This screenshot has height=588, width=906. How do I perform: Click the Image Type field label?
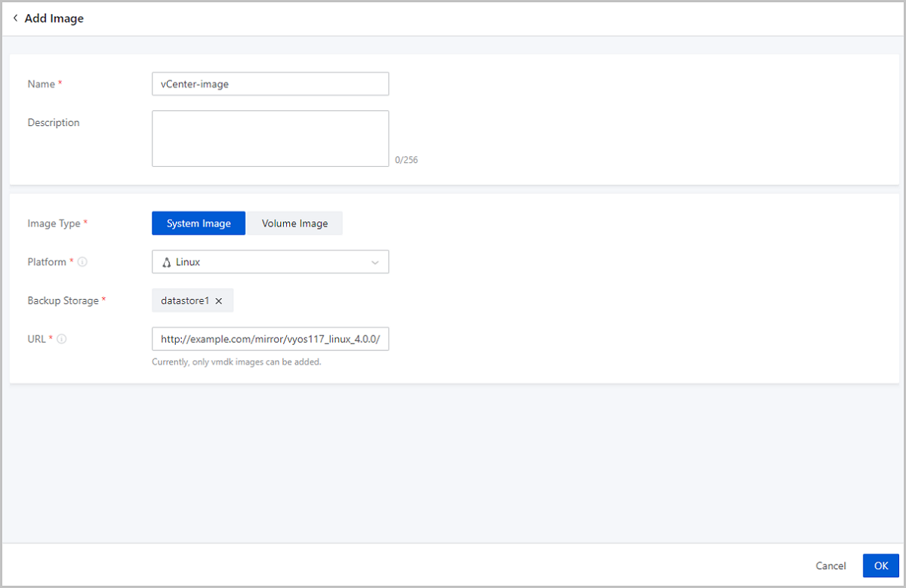pos(54,223)
